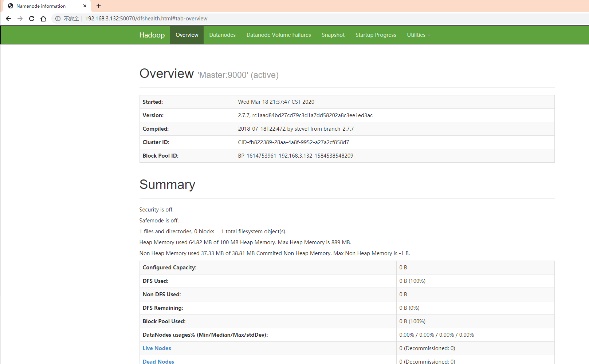
Task: Click the 'Block Pool Used:' row label
Action: pyautogui.click(x=164, y=321)
